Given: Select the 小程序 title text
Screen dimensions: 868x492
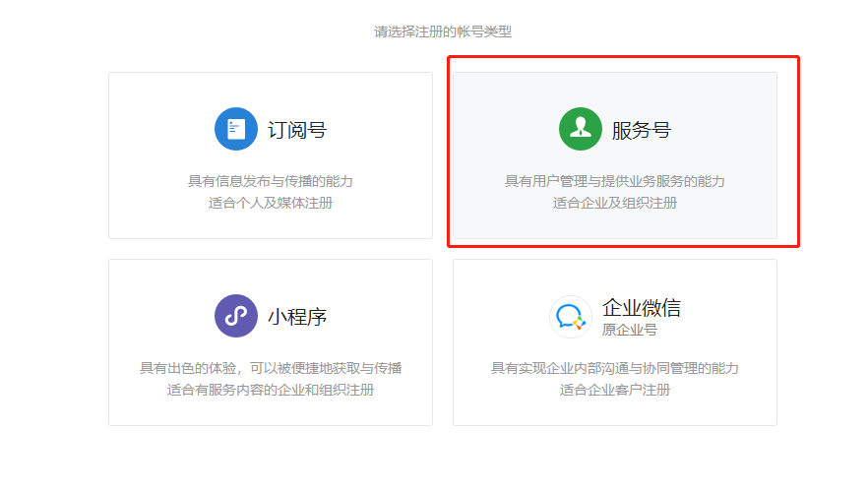Looking at the screenshot, I should 297,317.
